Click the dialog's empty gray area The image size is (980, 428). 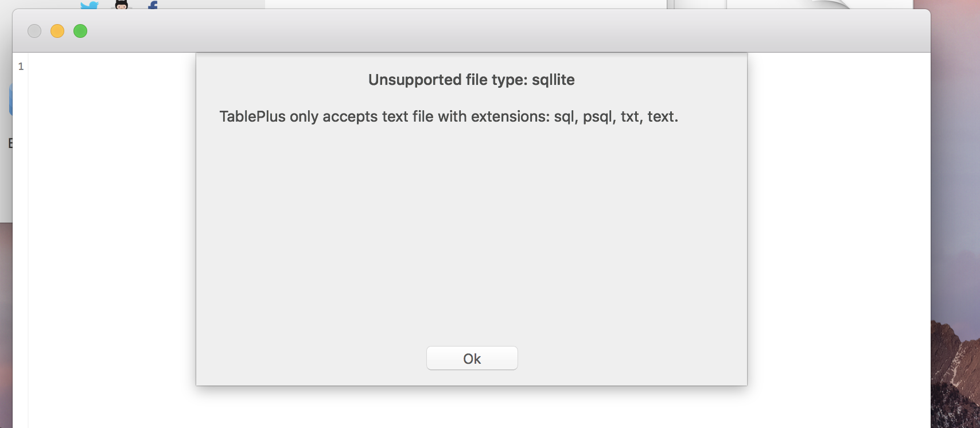[472, 229]
